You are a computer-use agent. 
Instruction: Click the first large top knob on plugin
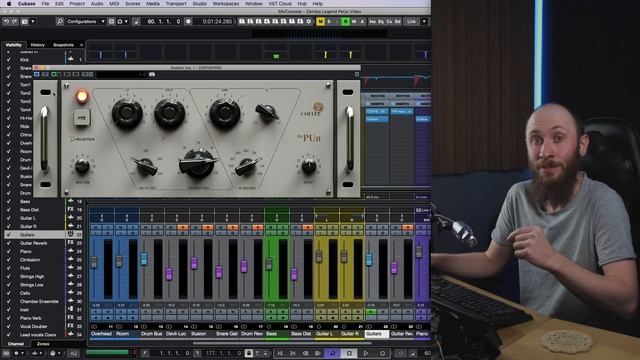click(x=127, y=113)
